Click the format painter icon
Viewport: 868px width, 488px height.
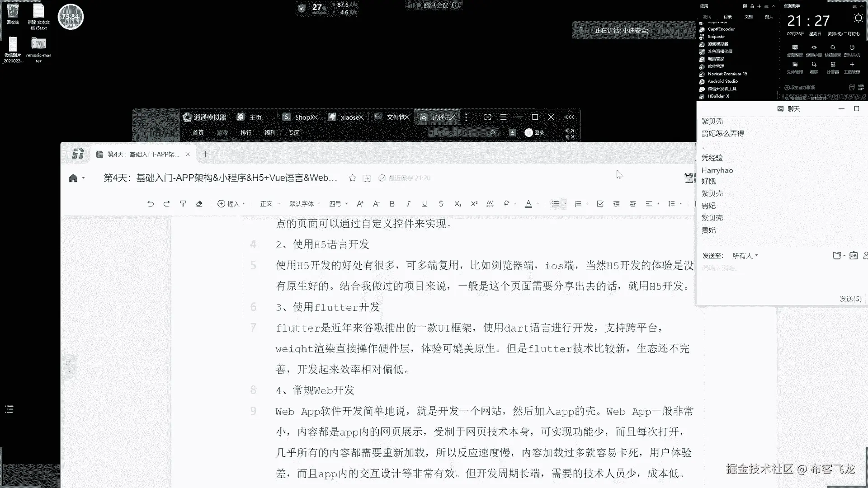coord(183,204)
